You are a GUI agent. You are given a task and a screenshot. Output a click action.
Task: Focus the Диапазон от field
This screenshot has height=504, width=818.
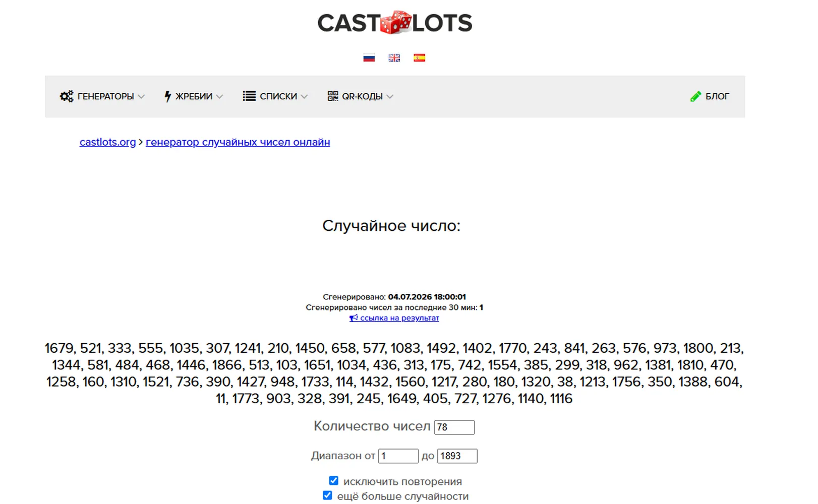(x=398, y=456)
